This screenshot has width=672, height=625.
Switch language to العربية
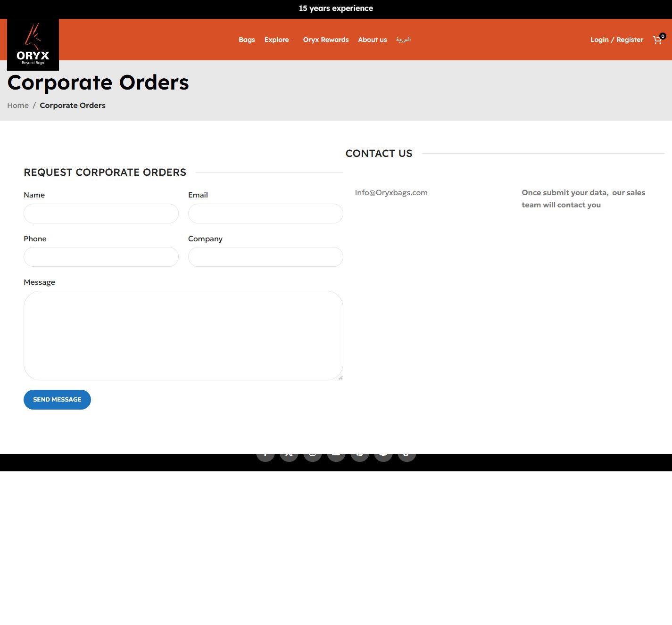tap(403, 40)
